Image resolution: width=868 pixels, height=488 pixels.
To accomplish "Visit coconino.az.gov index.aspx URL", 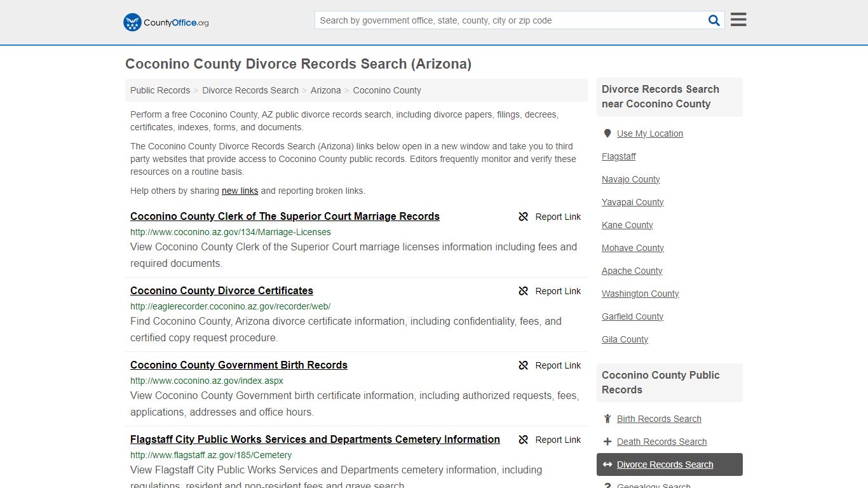I will click(207, 381).
